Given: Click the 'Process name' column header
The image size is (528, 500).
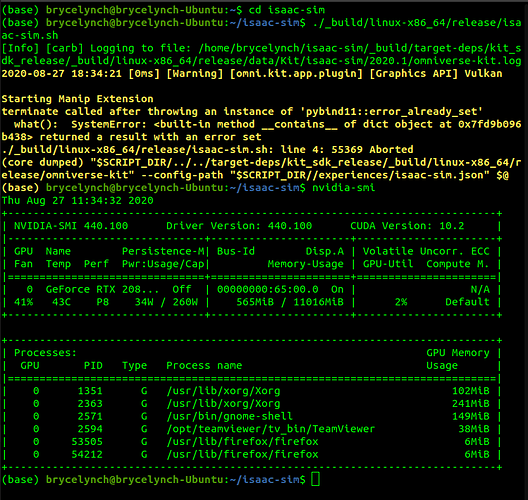Looking at the screenshot, I should (x=204, y=365).
